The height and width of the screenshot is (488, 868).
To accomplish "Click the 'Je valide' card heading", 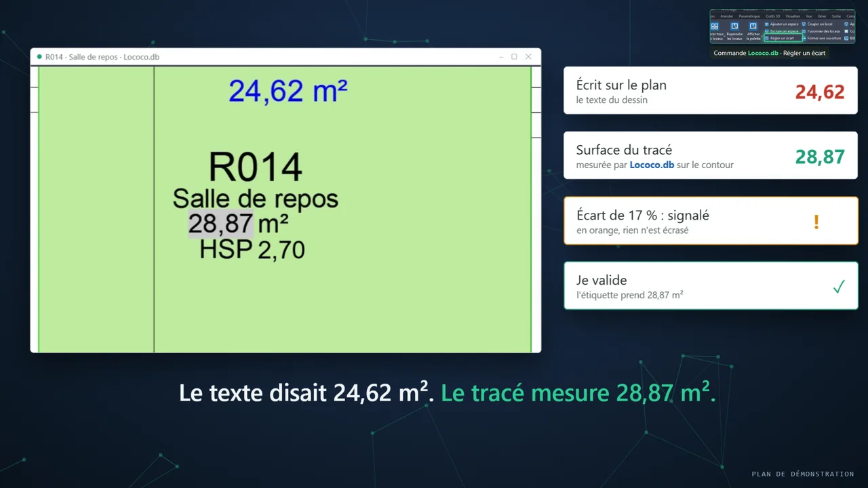I will coord(601,280).
